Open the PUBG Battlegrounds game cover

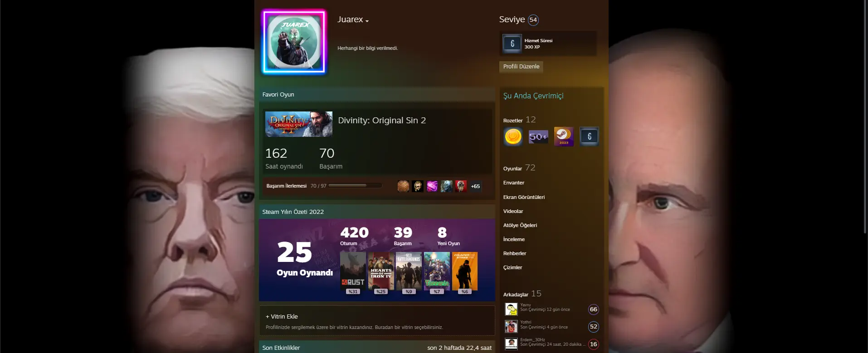409,271
